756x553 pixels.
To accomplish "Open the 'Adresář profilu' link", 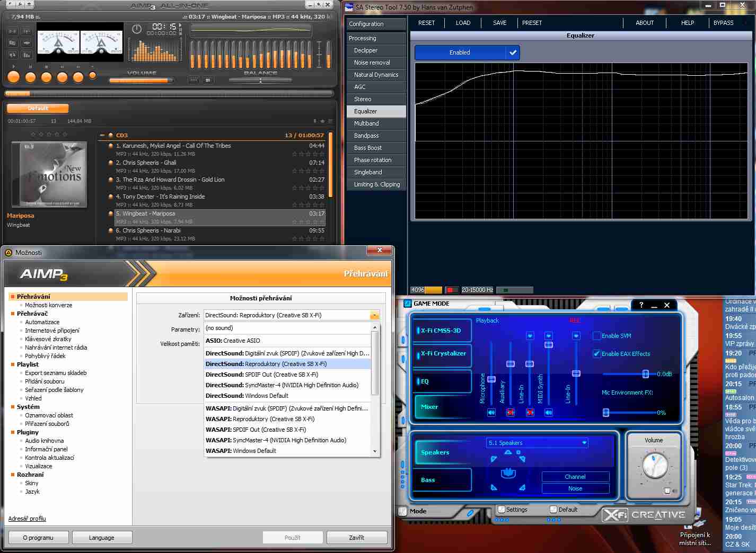I will tap(27, 519).
